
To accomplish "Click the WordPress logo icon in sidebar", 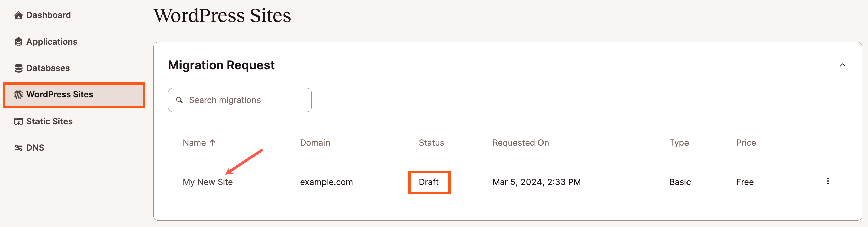I will point(18,95).
